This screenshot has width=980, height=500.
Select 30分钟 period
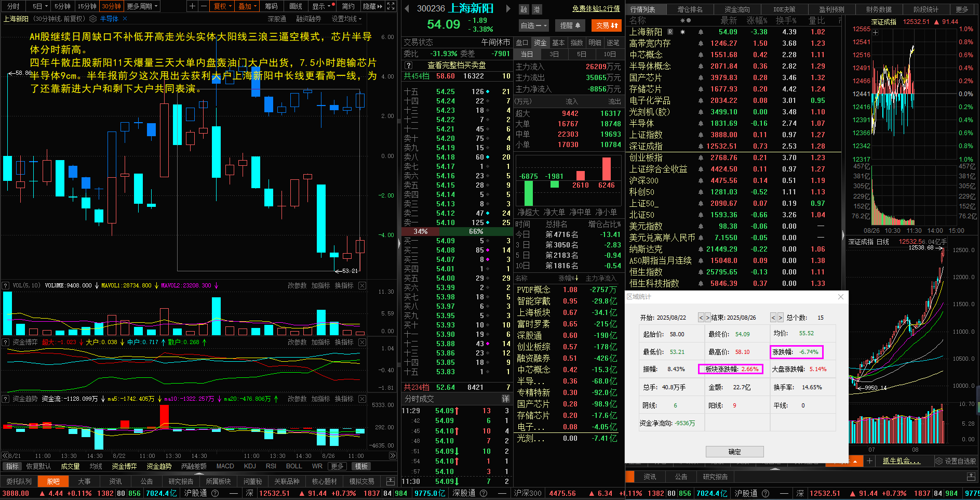coord(111,6)
